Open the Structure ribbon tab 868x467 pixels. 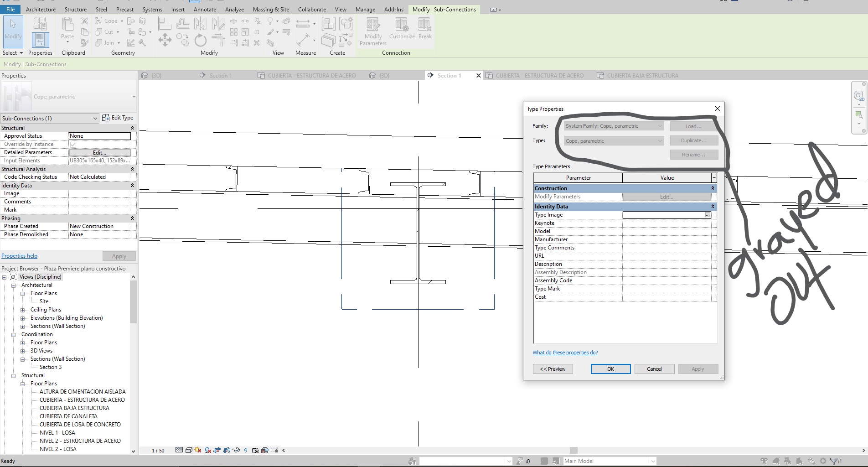click(76, 9)
